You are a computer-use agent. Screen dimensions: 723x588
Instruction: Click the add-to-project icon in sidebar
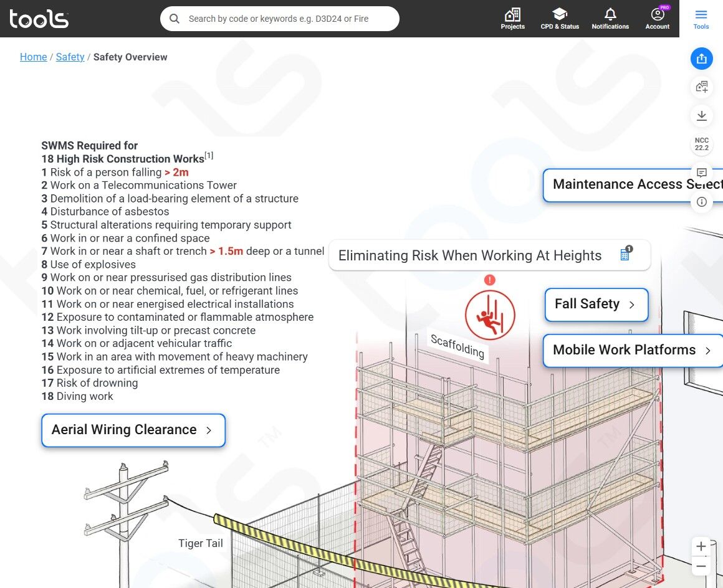point(701,87)
